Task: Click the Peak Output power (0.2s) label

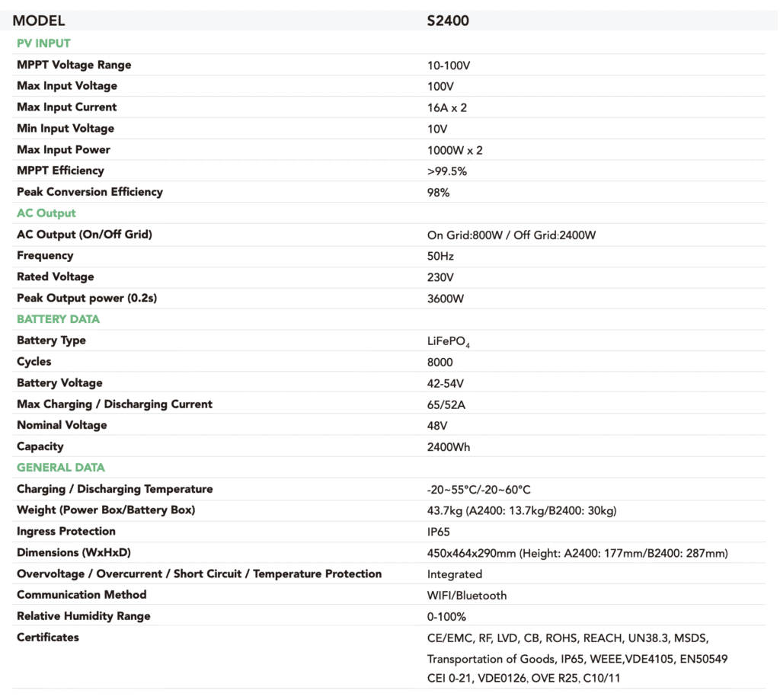Action: pos(87,298)
